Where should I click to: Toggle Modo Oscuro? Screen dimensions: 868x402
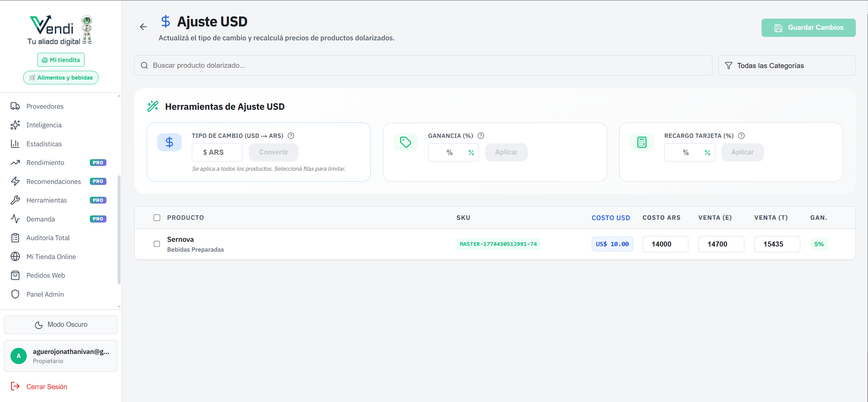pos(61,324)
